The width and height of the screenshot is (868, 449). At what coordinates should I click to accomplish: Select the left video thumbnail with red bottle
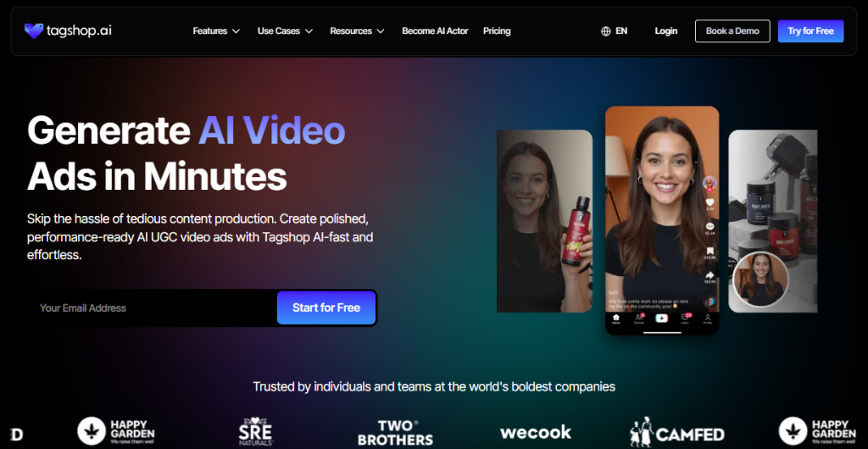[x=543, y=220]
